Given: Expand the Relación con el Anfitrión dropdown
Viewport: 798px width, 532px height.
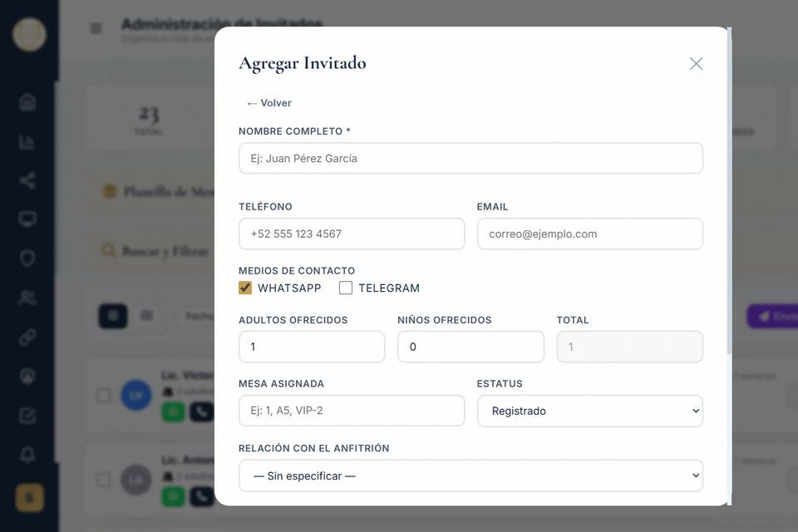Looking at the screenshot, I should [x=470, y=475].
